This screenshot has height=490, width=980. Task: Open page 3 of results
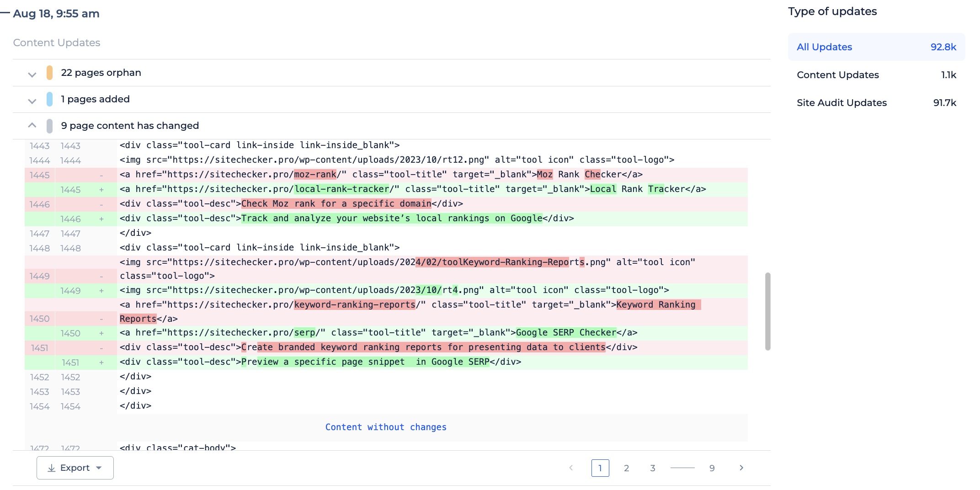click(x=653, y=468)
